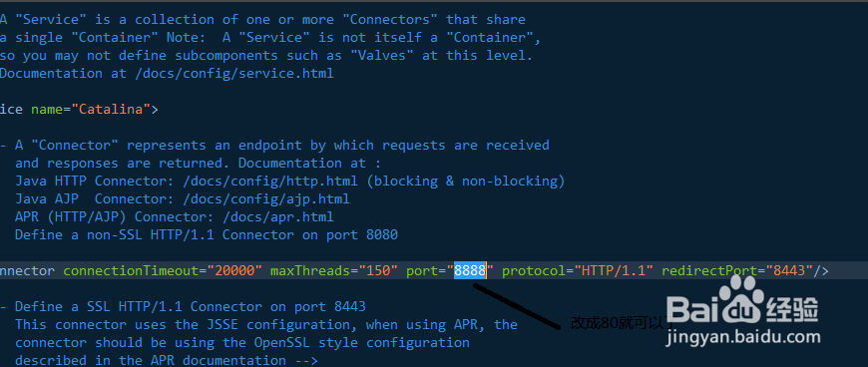The height and width of the screenshot is (367, 868).
Task: Click the protocol attribute name
Action: [x=534, y=270]
